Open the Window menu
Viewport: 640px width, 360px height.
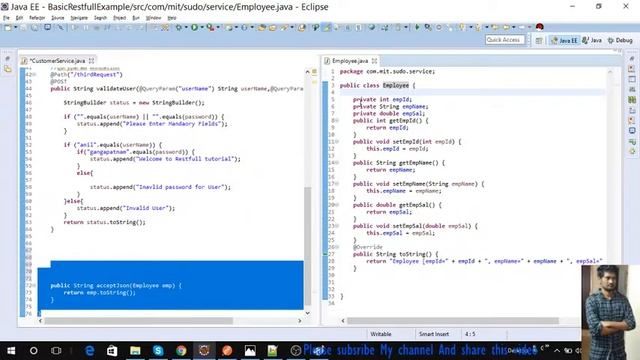click(x=153, y=18)
